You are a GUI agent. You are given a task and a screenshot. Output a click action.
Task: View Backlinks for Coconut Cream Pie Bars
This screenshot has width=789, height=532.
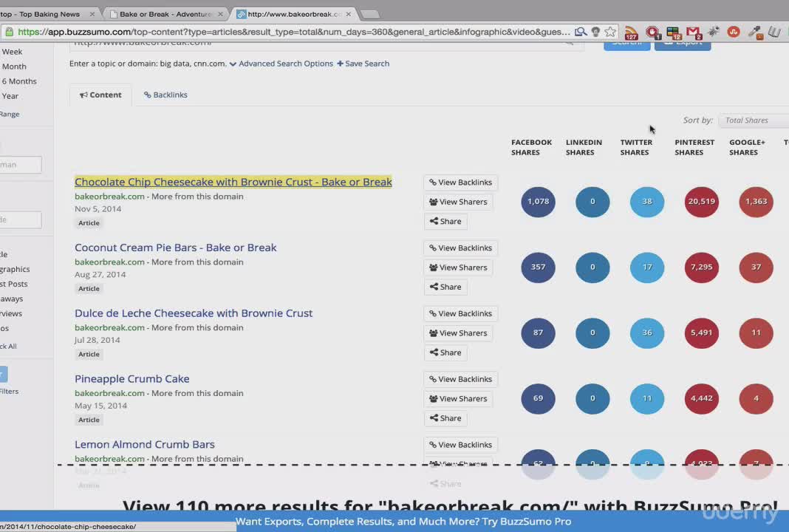click(460, 248)
